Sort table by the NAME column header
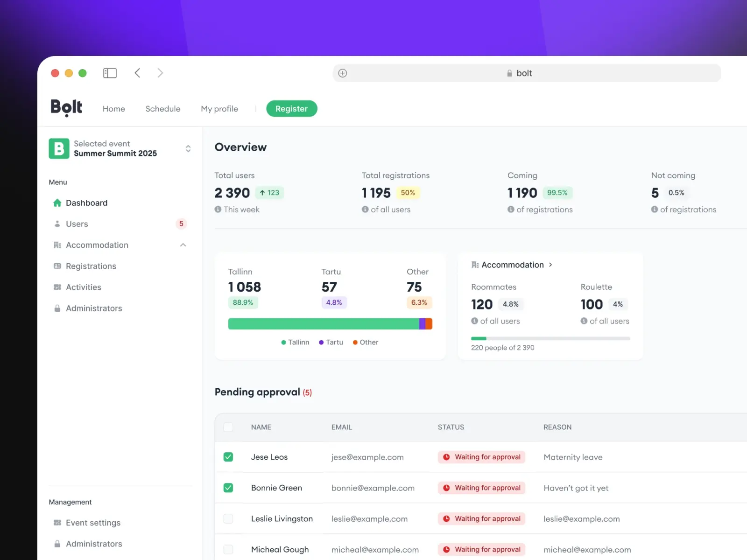Viewport: 747px width, 560px height. click(261, 427)
